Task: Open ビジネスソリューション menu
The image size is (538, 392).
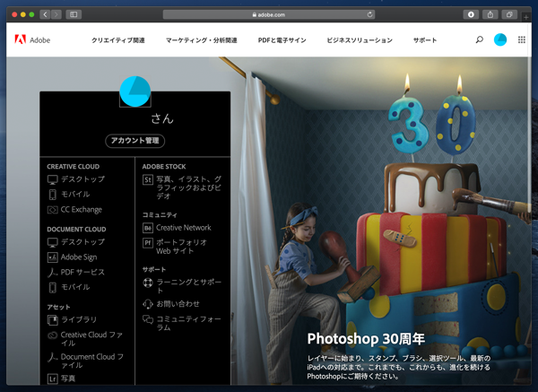Action: pyautogui.click(x=360, y=40)
